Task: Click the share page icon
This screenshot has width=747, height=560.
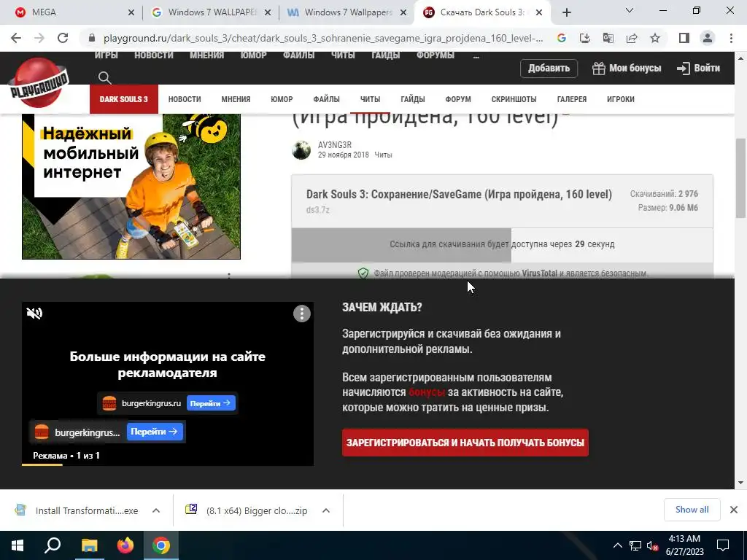Action: coord(632,38)
